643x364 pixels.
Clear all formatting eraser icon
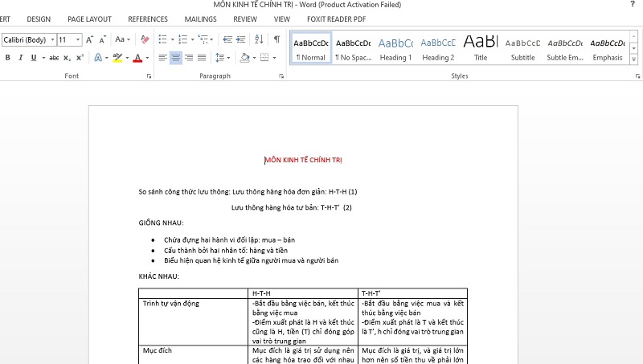[x=145, y=39]
